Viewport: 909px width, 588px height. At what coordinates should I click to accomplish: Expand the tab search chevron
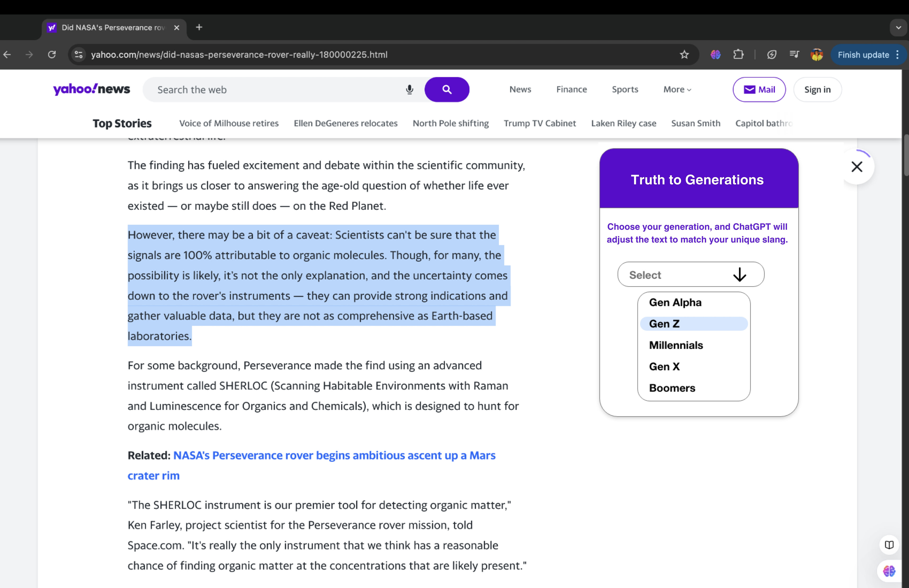(x=898, y=27)
